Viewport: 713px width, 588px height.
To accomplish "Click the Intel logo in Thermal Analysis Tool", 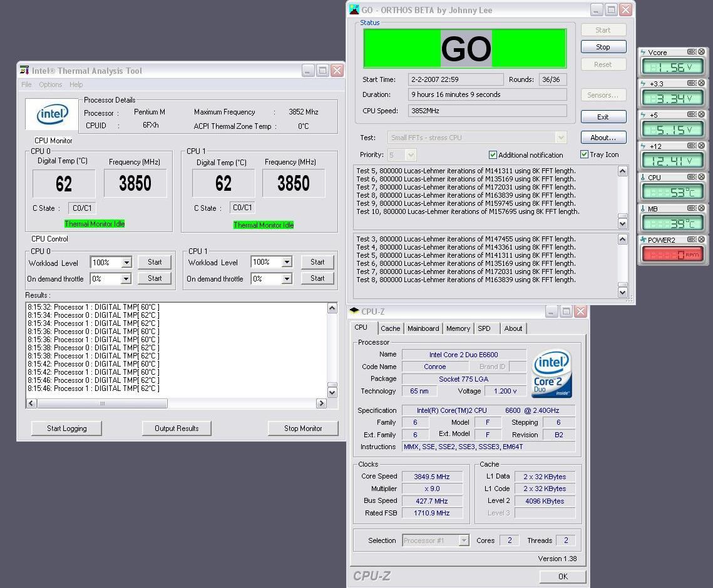I will tap(53, 114).
